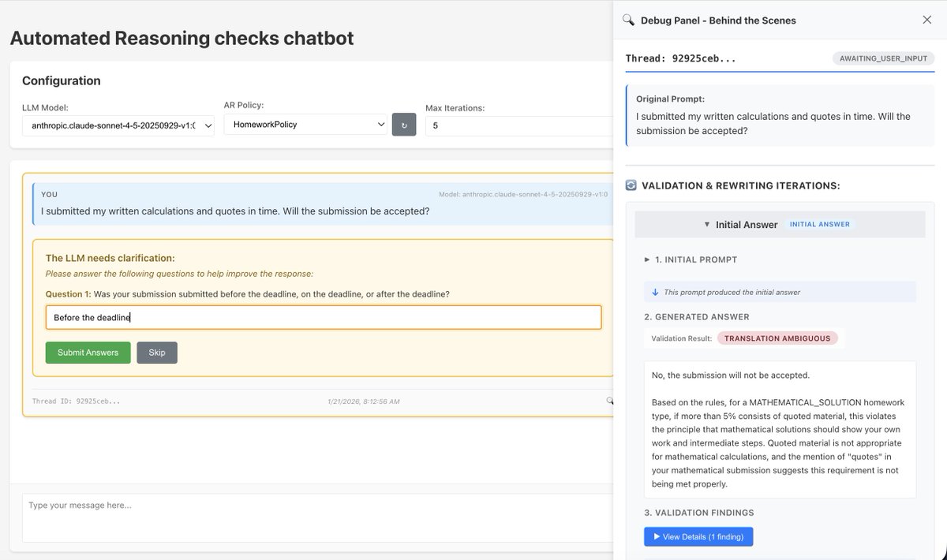The width and height of the screenshot is (947, 560).
Task: Expand View Details for the validation finding
Action: pyautogui.click(x=698, y=536)
